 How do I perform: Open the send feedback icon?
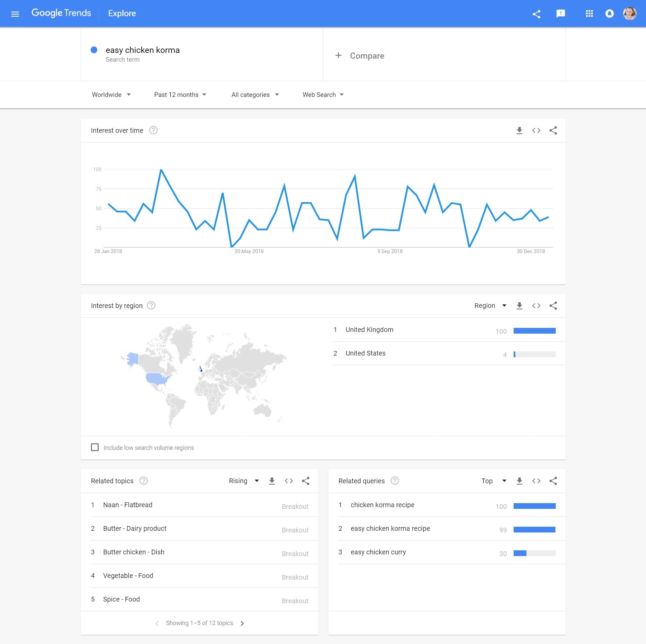click(x=560, y=13)
